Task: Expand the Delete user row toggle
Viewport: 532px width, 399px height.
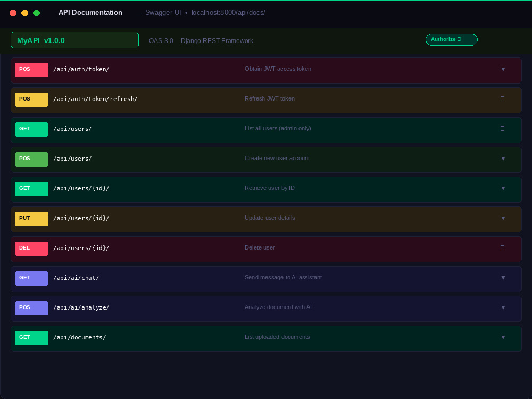Action: (x=503, y=248)
